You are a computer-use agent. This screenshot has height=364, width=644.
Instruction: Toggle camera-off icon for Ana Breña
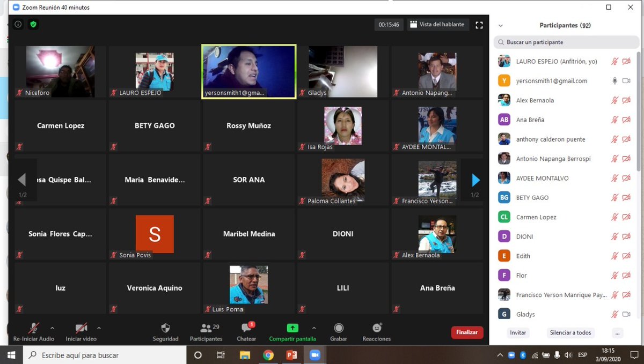(x=626, y=120)
